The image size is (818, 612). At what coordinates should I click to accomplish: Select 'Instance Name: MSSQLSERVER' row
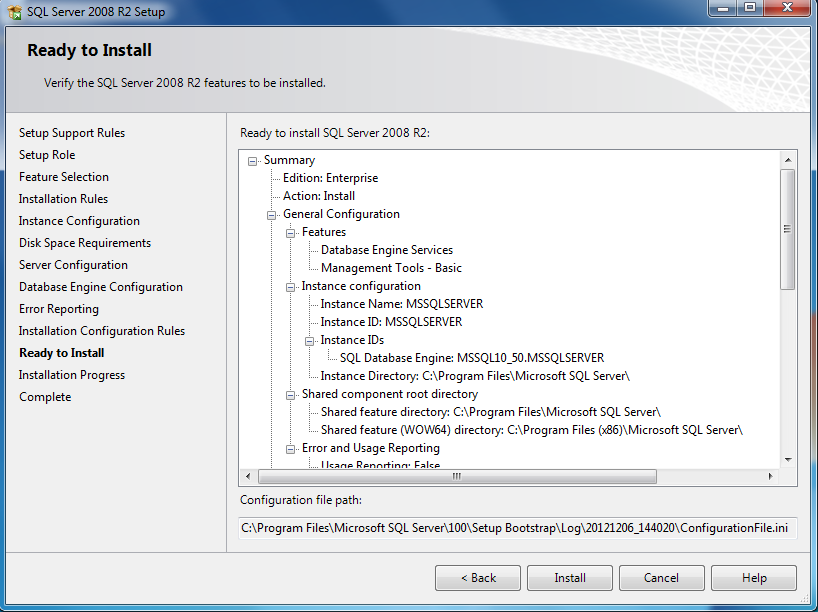tap(402, 304)
